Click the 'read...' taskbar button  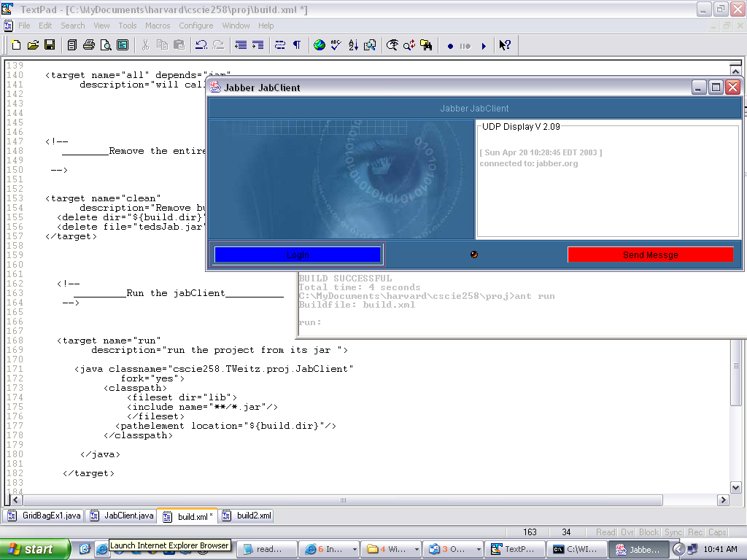pos(267,550)
